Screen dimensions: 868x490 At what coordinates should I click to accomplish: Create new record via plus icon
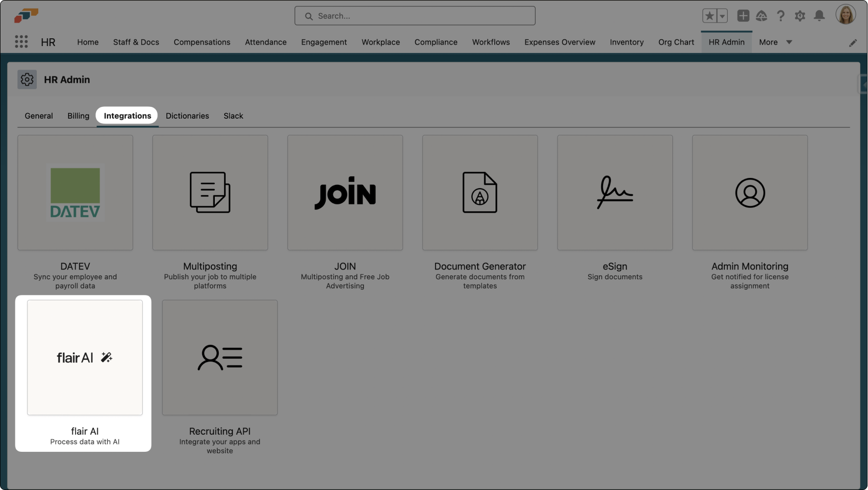(x=743, y=15)
